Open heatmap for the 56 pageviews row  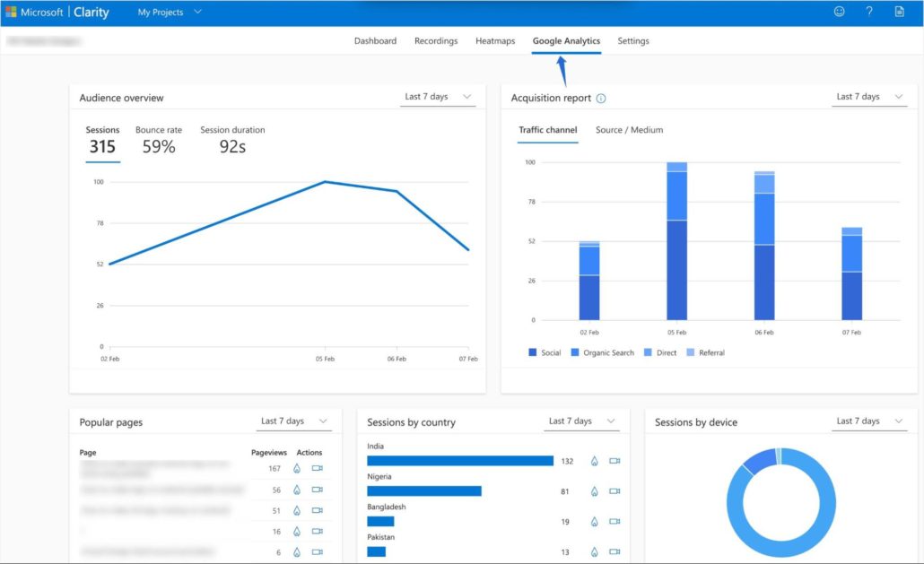coord(297,490)
